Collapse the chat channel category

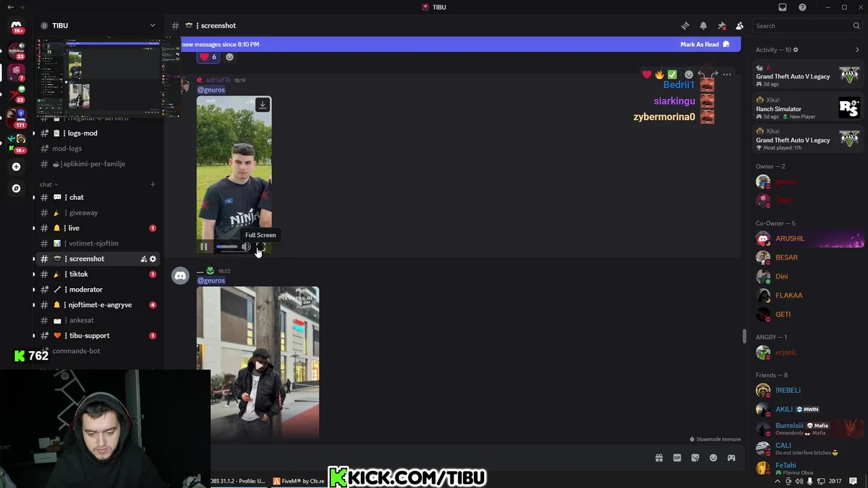[x=48, y=184]
